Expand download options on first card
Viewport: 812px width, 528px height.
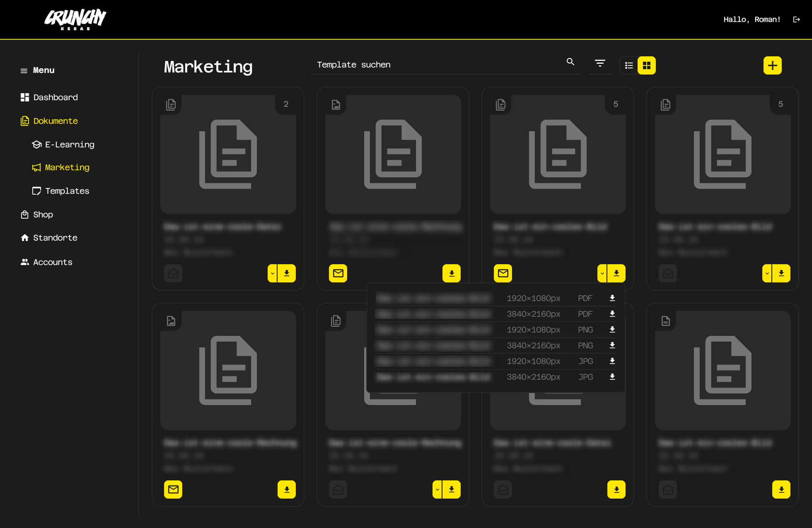272,273
